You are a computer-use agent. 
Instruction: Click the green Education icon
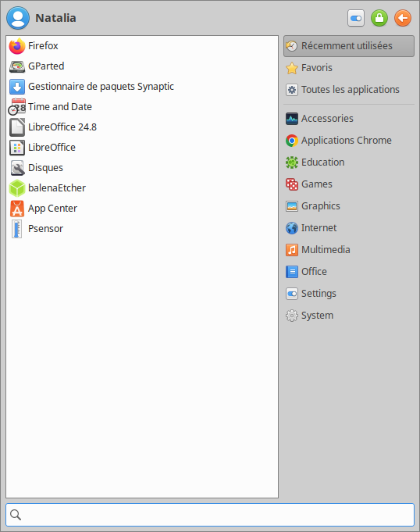pos(291,162)
